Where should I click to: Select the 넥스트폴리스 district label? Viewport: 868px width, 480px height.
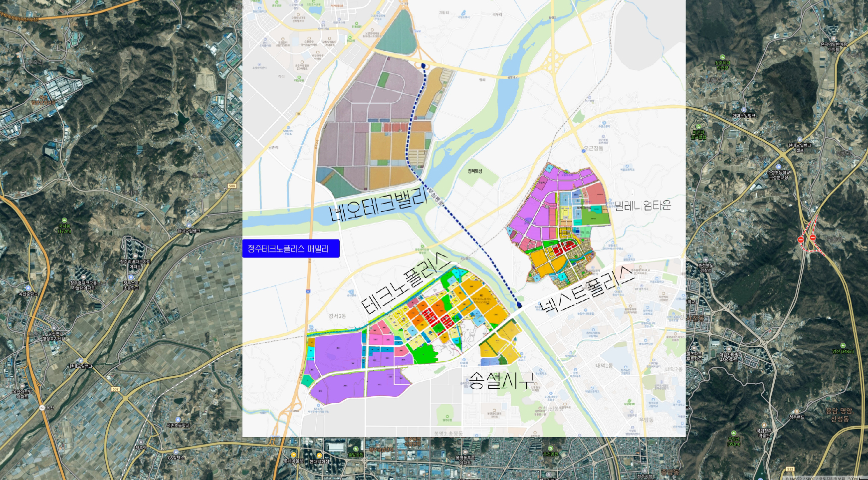587,290
